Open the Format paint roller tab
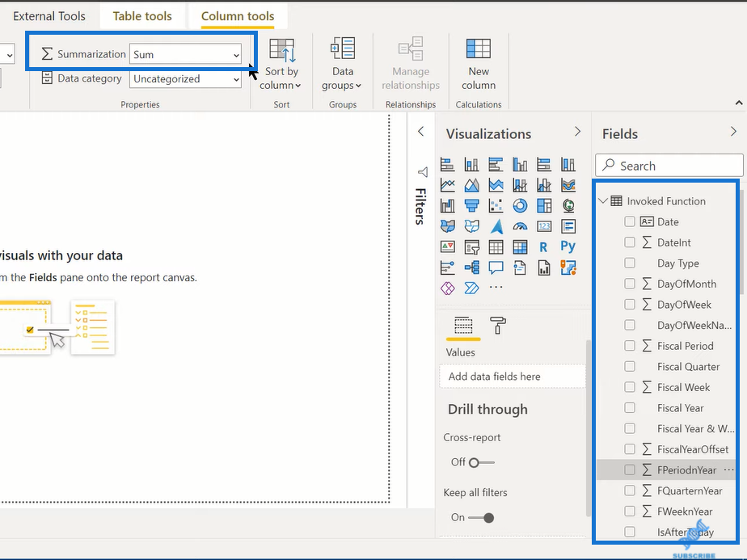The height and width of the screenshot is (560, 747). (498, 326)
